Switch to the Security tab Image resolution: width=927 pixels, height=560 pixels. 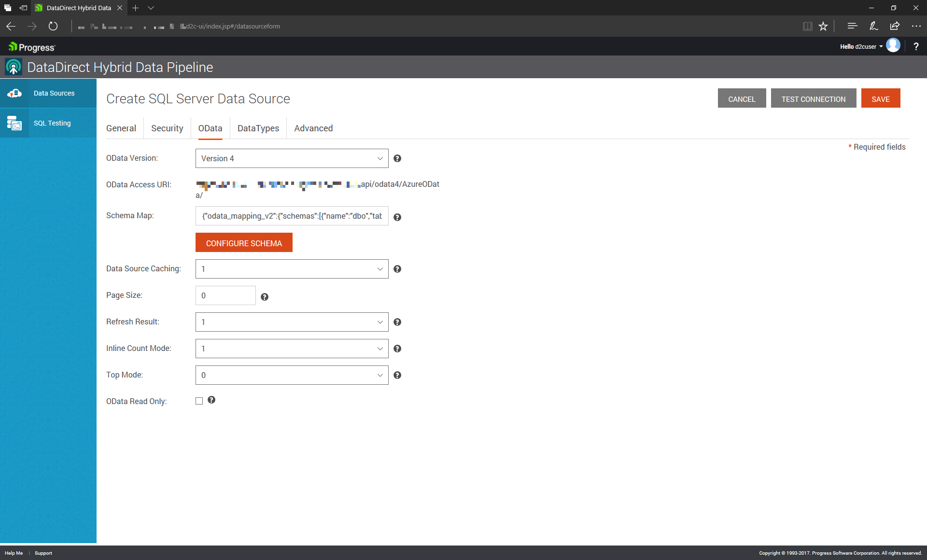tap(167, 128)
